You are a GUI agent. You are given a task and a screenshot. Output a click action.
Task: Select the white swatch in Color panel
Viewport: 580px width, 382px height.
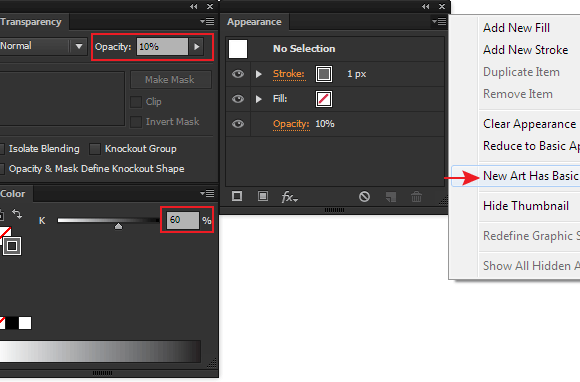click(x=25, y=323)
